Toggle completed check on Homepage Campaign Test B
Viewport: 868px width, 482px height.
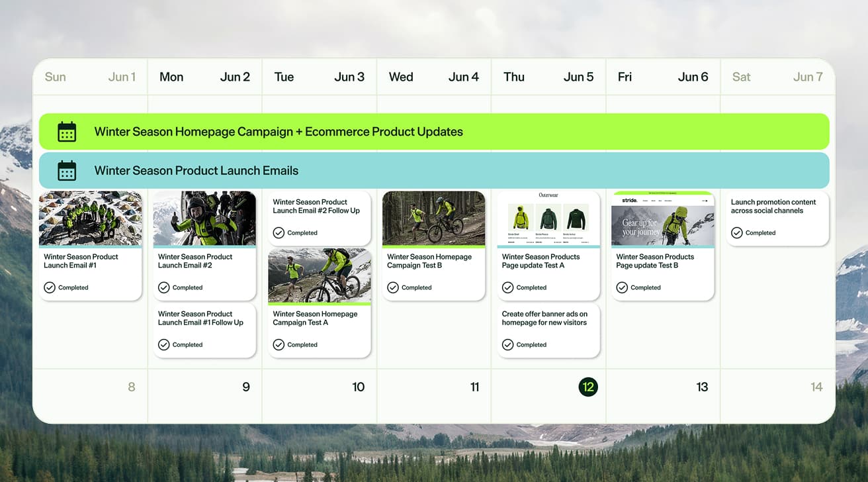393,287
